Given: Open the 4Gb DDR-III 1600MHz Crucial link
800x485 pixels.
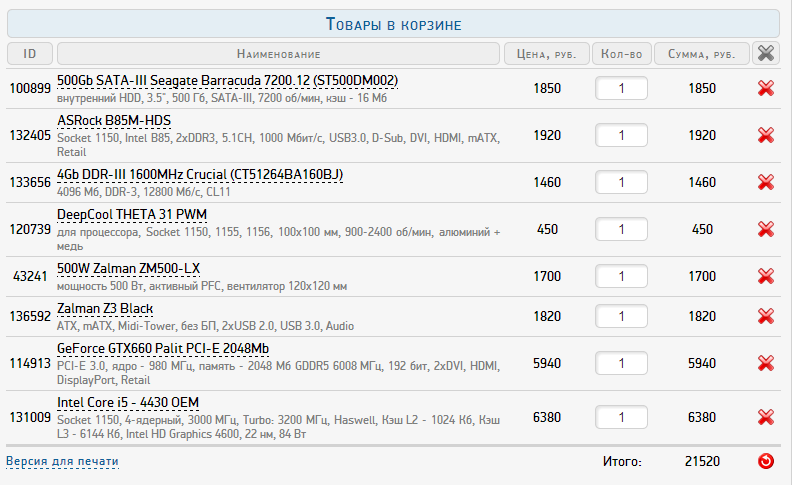Looking at the screenshot, I should pyautogui.click(x=200, y=175).
